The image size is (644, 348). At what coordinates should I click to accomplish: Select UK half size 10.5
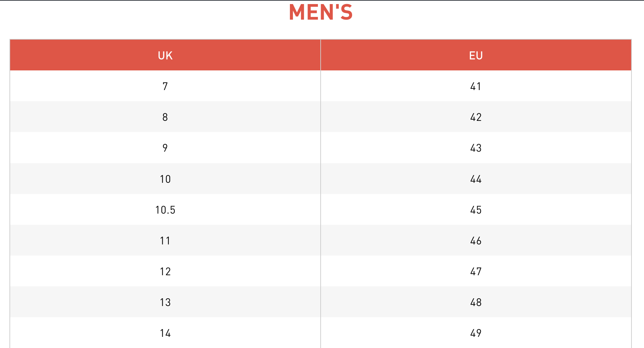pos(165,210)
